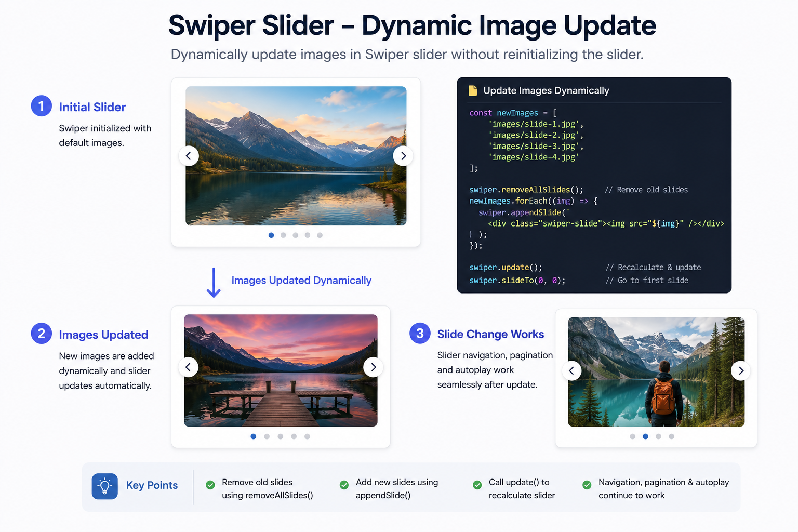Click the 'newImages.forEach((img) => {' code line
The width and height of the screenshot is (798, 532).
(534, 201)
